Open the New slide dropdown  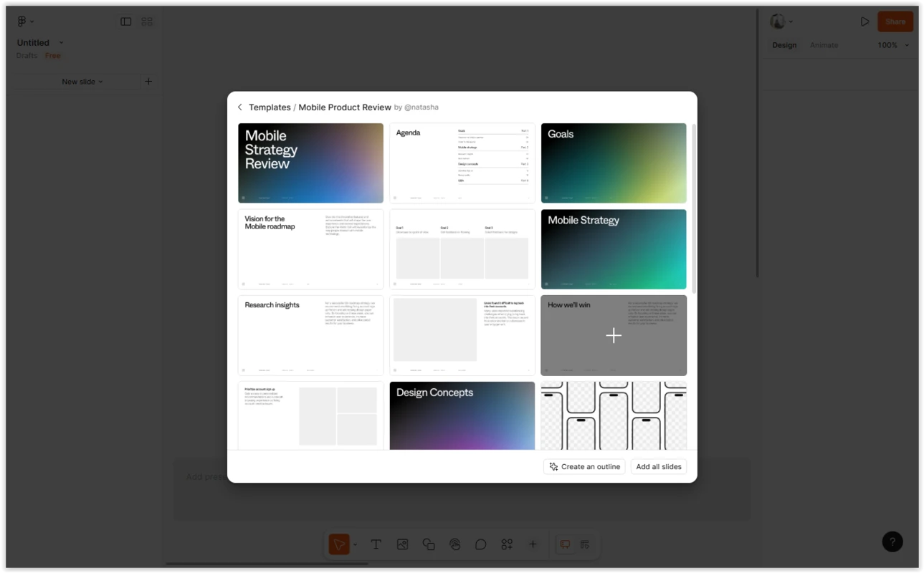click(x=82, y=82)
